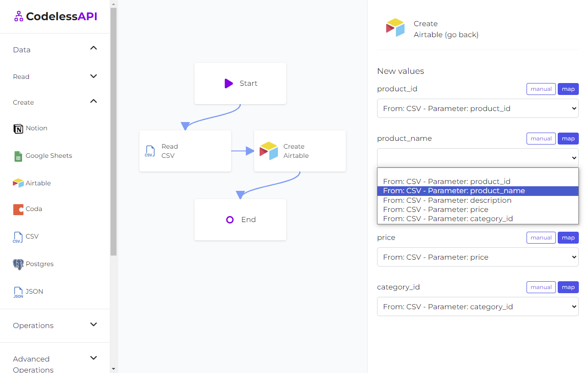Click the sidebar scrollbar down arrow

pyautogui.click(x=114, y=368)
